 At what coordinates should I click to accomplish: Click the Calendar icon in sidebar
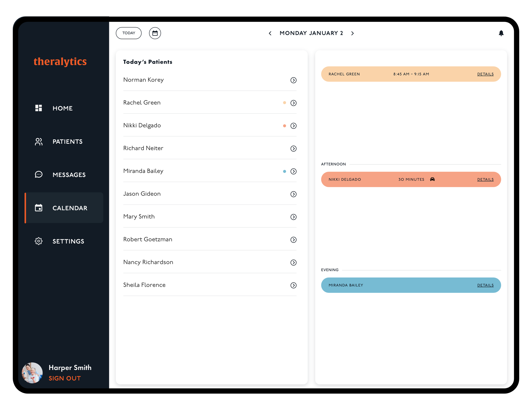click(x=39, y=208)
